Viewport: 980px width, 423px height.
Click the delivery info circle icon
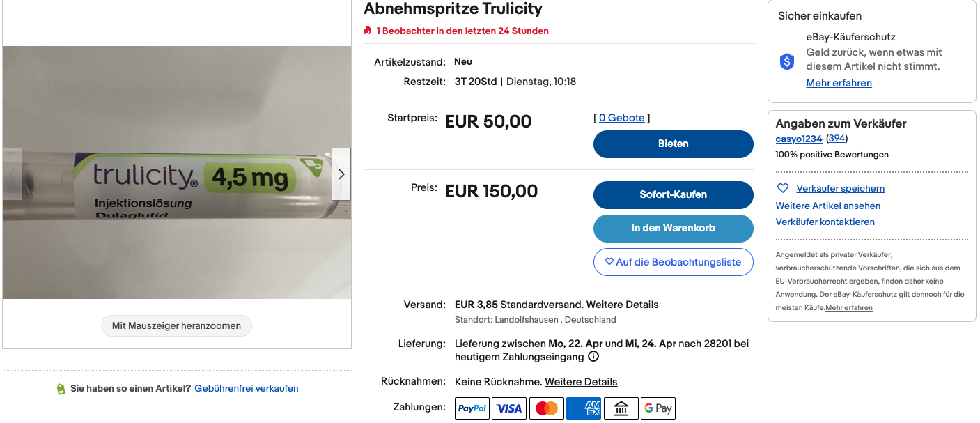click(593, 357)
